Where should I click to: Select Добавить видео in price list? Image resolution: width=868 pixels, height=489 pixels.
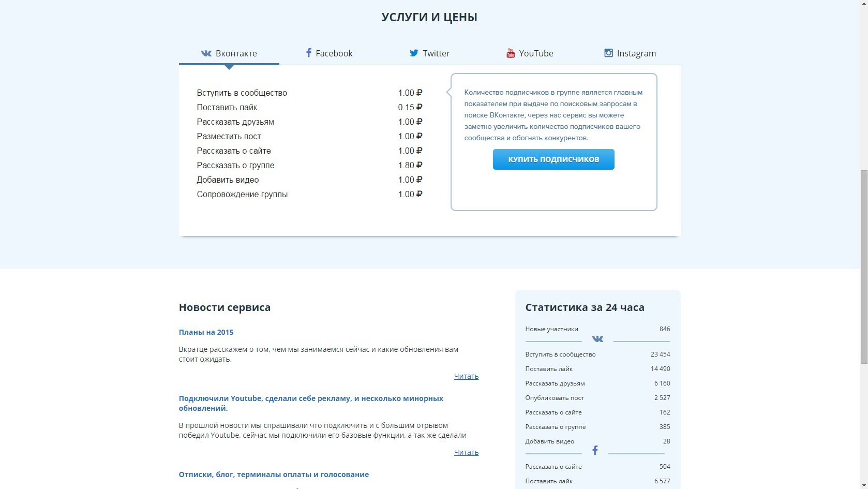(309, 180)
